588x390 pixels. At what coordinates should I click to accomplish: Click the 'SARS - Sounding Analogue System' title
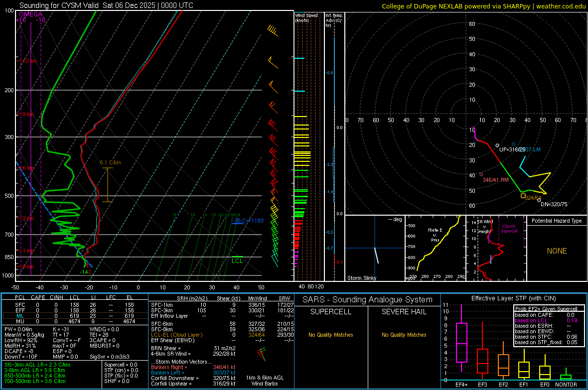click(x=368, y=300)
